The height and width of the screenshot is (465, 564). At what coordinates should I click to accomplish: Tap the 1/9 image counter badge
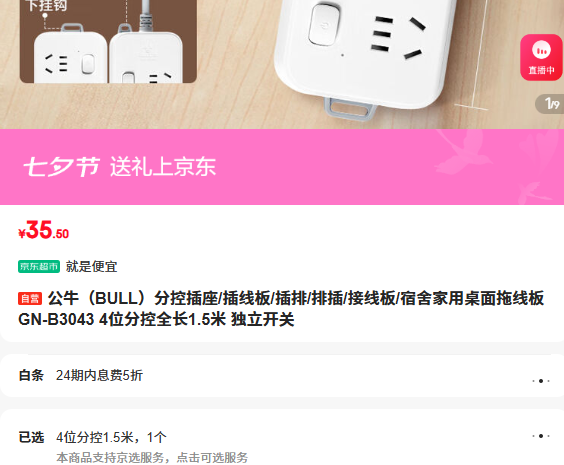550,104
